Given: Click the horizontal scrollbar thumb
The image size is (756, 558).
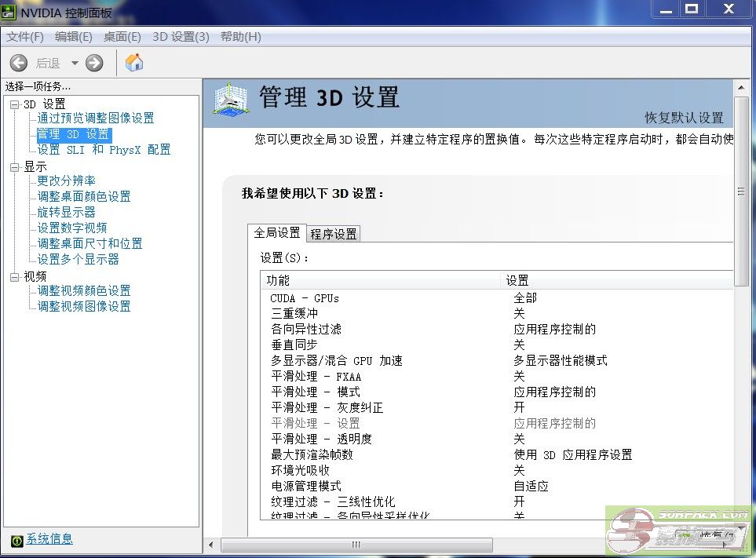Looking at the screenshot, I should coord(356,545).
